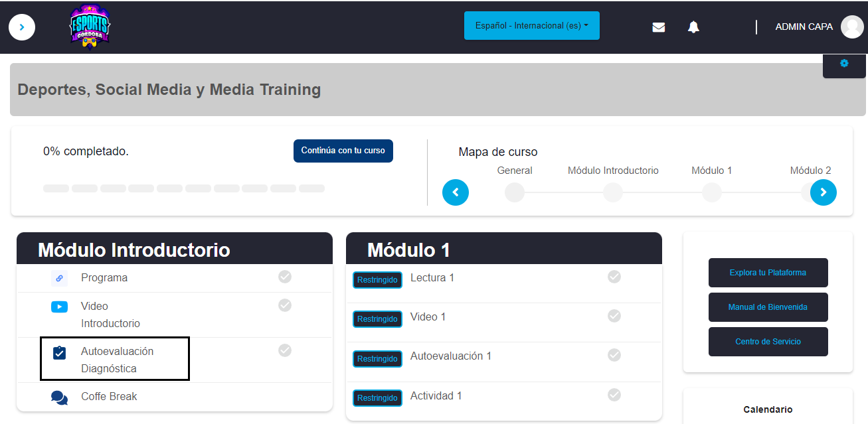
Task: Open the Programa activity
Action: point(104,278)
